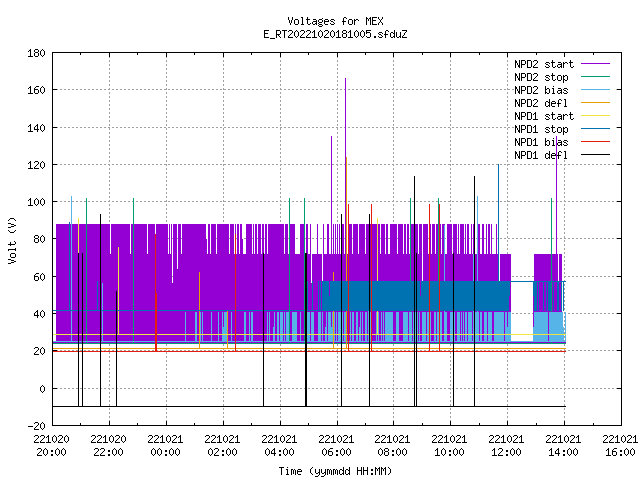The image size is (640, 480).
Task: Click the black NPD1 defl legend line
Action: click(x=595, y=155)
